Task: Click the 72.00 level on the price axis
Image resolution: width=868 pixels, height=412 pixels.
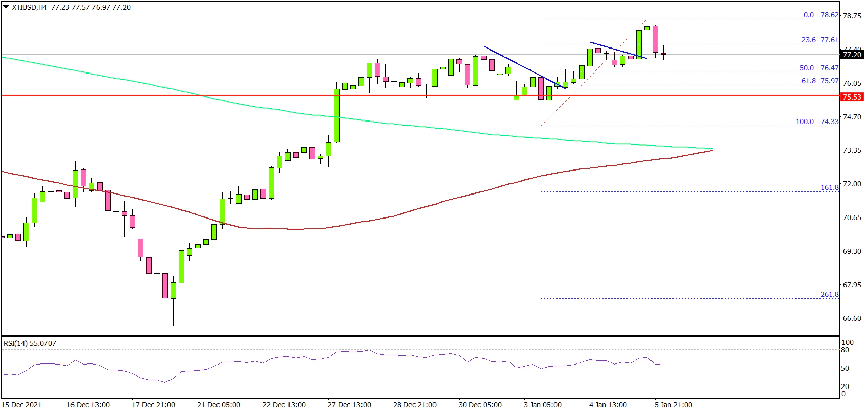Action: 851,184
